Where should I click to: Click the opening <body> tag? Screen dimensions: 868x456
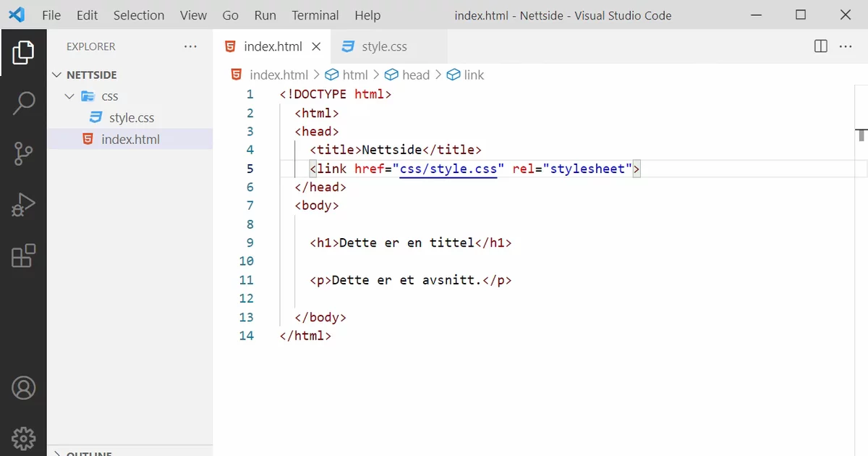(x=317, y=206)
